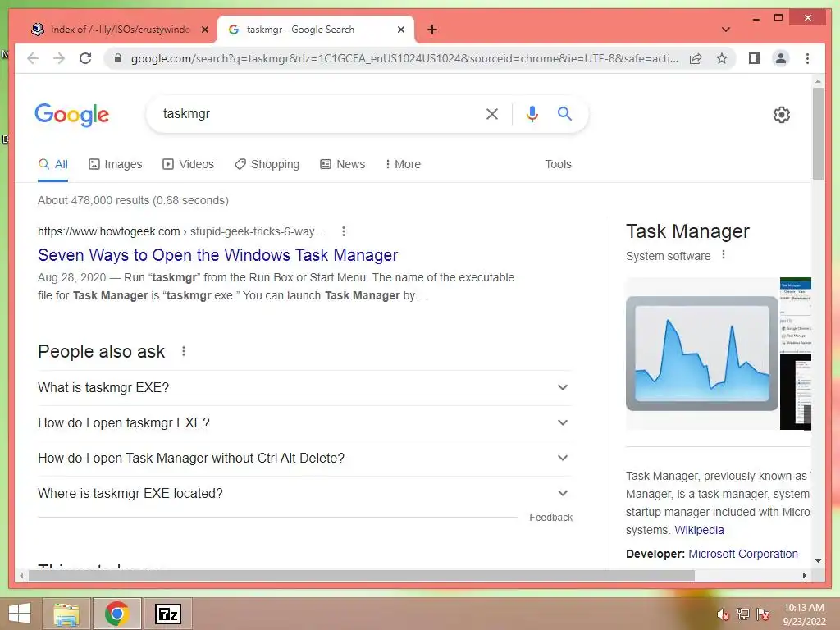Open the More search categories menu
Viewport: 840px width, 630px height.
[403, 164]
